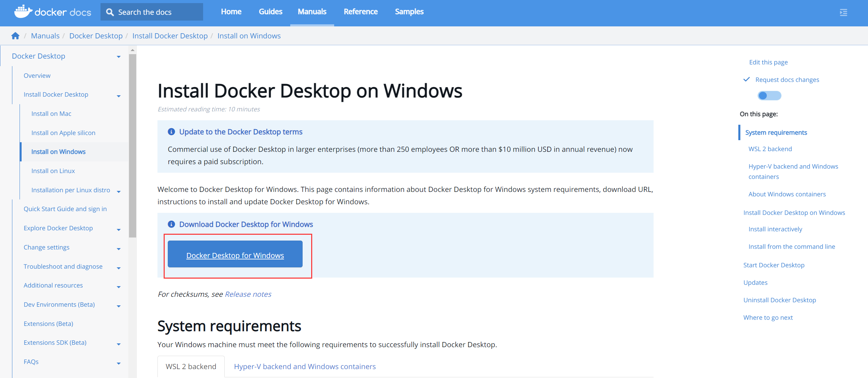Image resolution: width=868 pixels, height=378 pixels.
Task: Open Install on Mac sidebar item
Action: [51, 113]
